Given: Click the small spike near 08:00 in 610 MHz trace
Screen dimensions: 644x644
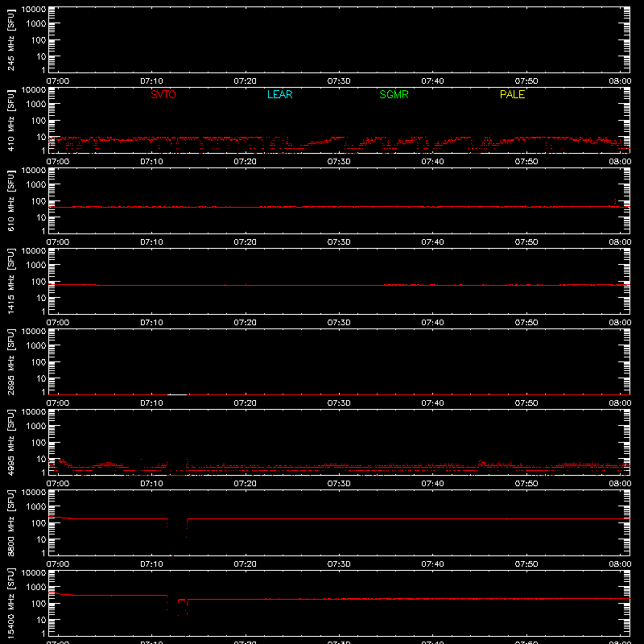Looking at the screenshot, I should pyautogui.click(x=615, y=201).
